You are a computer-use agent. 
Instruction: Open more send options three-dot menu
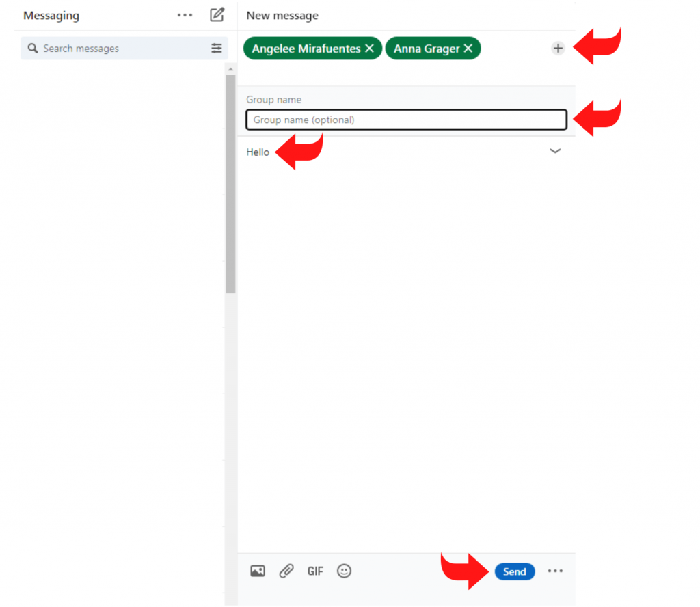click(555, 571)
